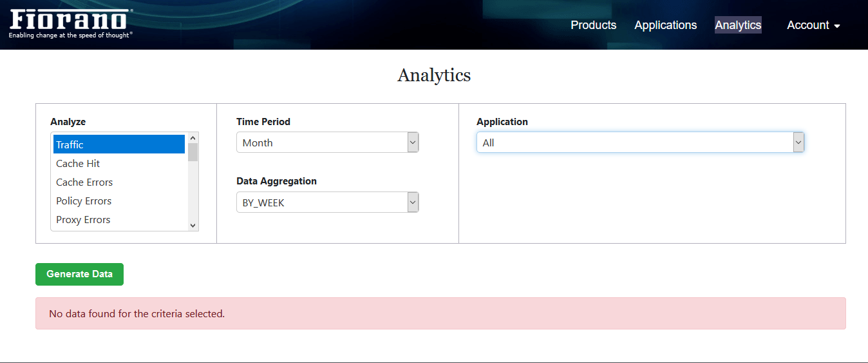Open the Data Aggregation BY_WEEK dropdown

pos(328,202)
